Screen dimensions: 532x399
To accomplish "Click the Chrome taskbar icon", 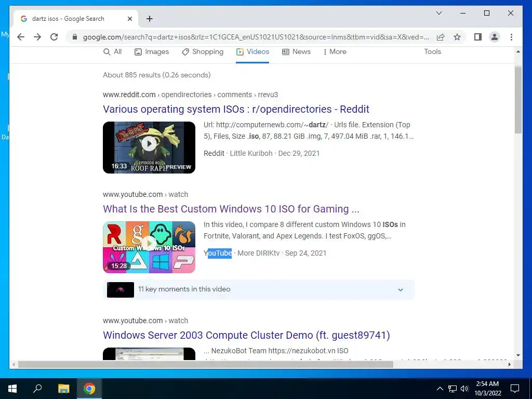I will click(x=89, y=389).
